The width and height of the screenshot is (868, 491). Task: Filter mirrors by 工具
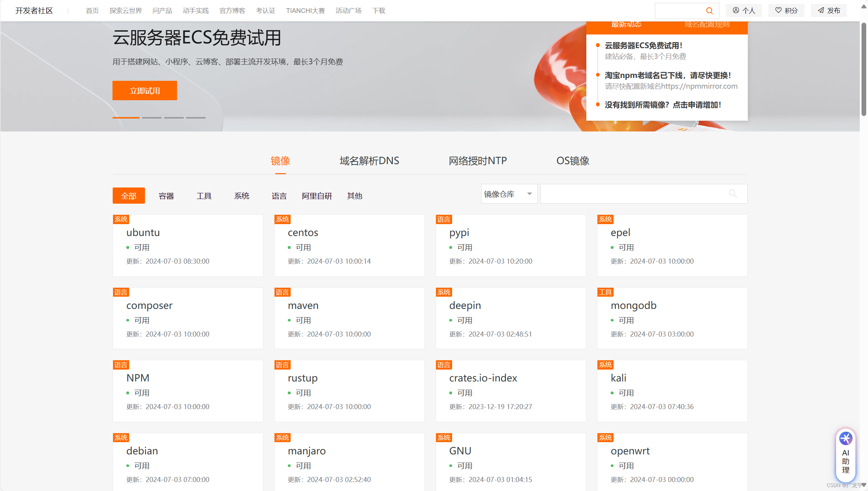coord(204,196)
